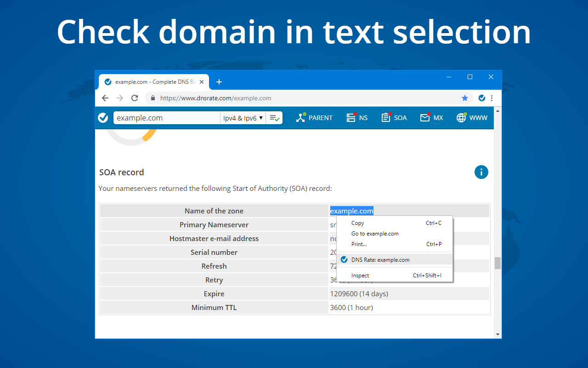The width and height of the screenshot is (588, 368).
Task: Choose Go to example.com menu entry
Action: [x=395, y=234]
